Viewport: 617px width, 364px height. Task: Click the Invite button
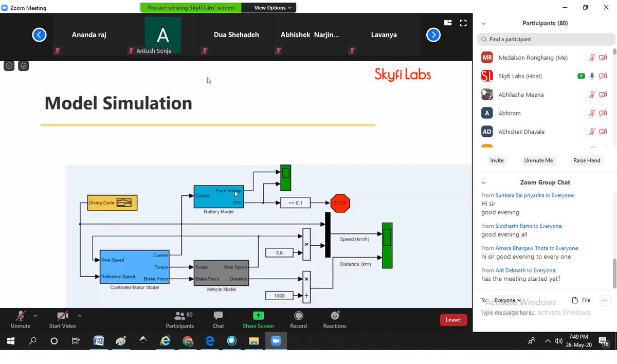[x=497, y=160]
